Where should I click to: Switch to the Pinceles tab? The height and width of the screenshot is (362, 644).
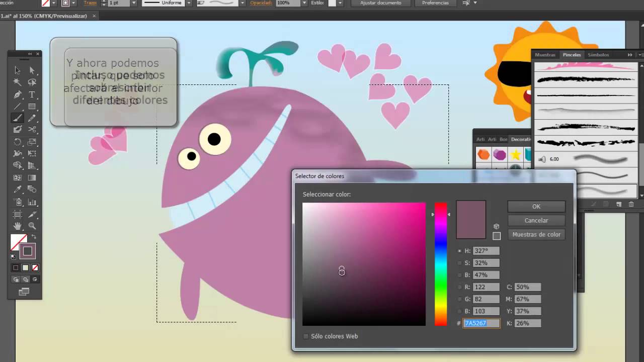572,55
